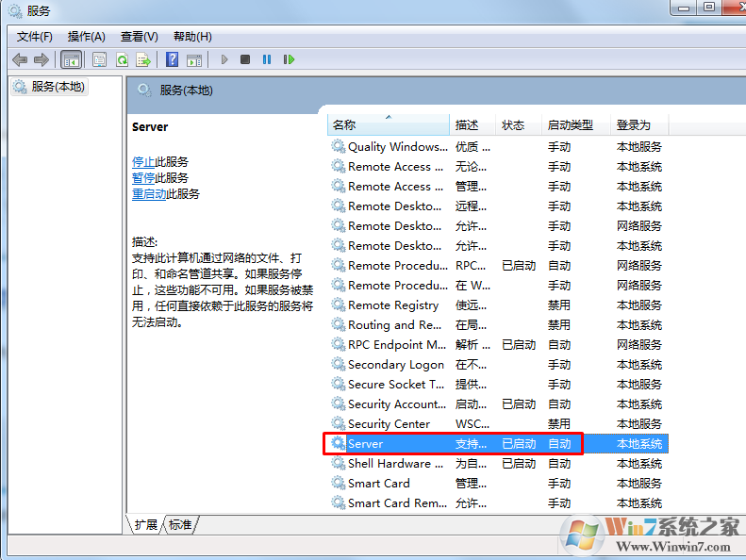Screen dimensions: 746x560
Task: Click the Forward arrow toolbar icon
Action: click(41, 60)
